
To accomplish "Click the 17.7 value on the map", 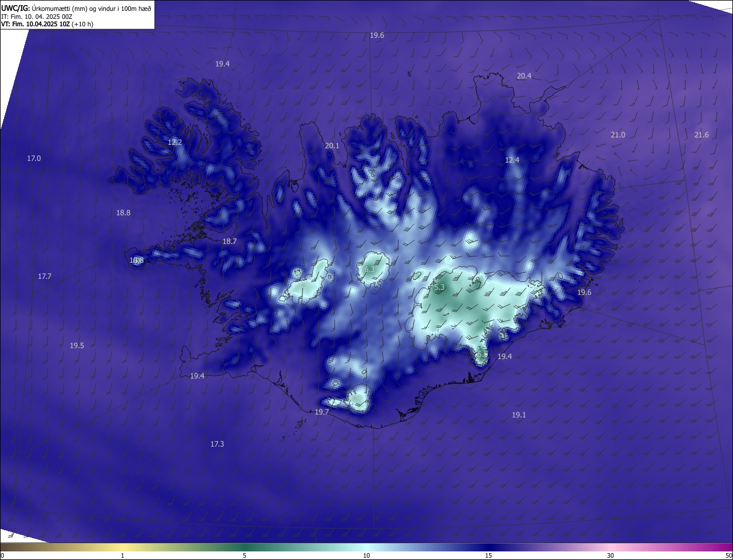I will coord(45,277).
